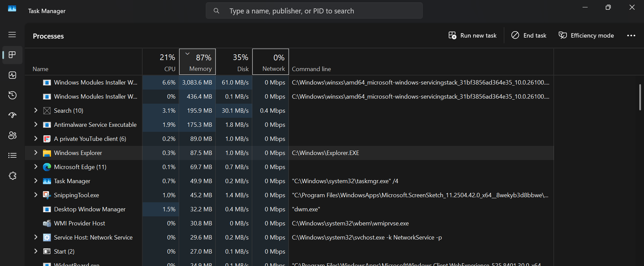Click the Task Manager process row icon

point(47,181)
